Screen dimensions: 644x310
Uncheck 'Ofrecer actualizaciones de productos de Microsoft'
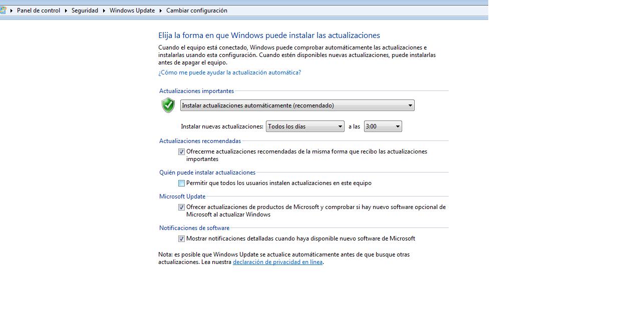click(181, 207)
